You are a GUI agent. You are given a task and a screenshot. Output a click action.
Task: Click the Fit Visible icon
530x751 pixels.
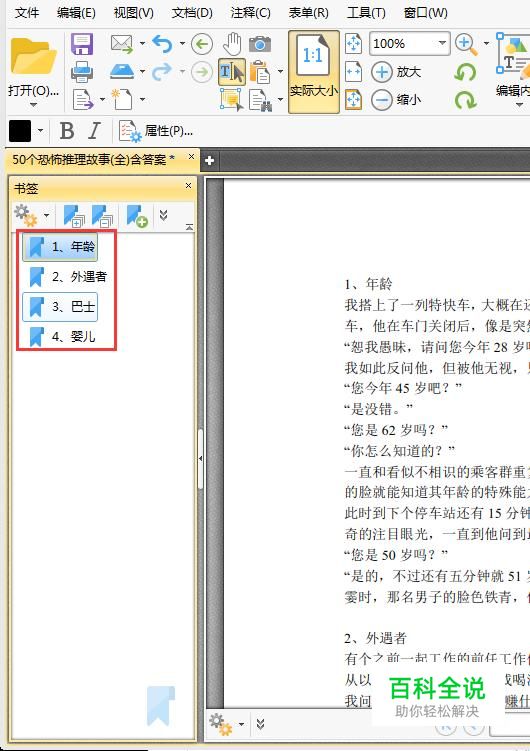(x=353, y=100)
